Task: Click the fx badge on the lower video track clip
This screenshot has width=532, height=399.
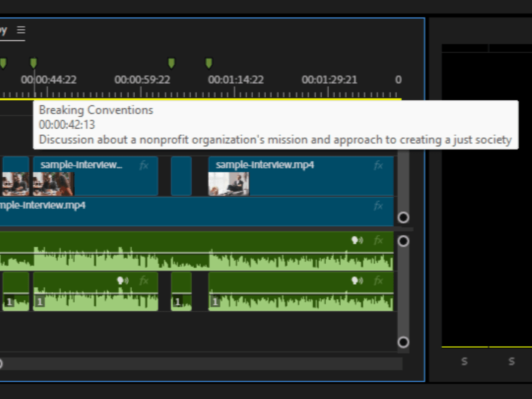Action: [379, 204]
